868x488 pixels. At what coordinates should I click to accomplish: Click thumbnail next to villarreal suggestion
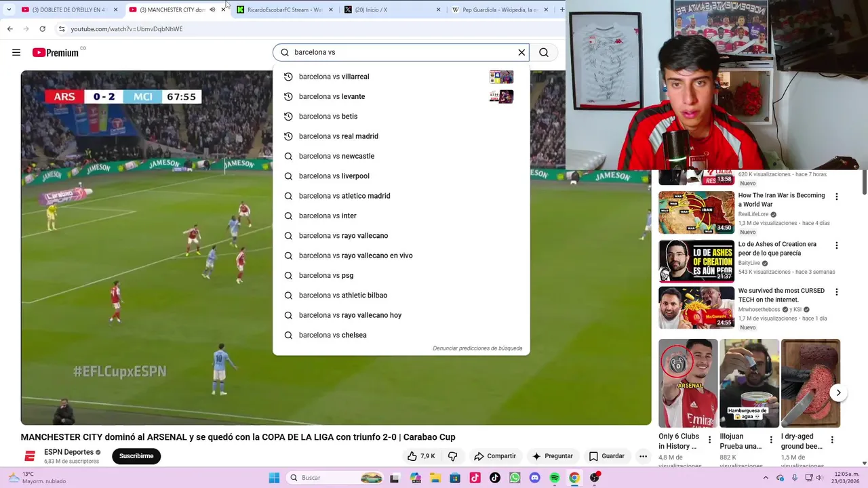click(501, 77)
